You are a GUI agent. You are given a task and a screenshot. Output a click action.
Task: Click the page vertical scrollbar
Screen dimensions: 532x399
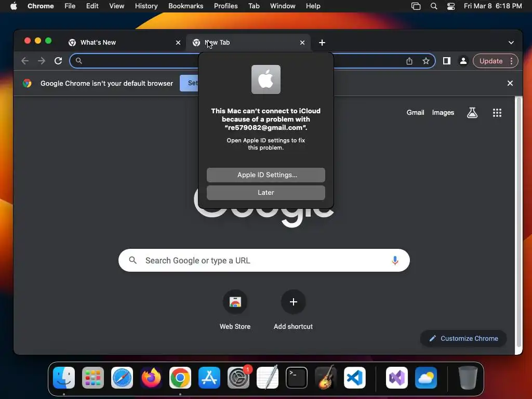(x=518, y=222)
